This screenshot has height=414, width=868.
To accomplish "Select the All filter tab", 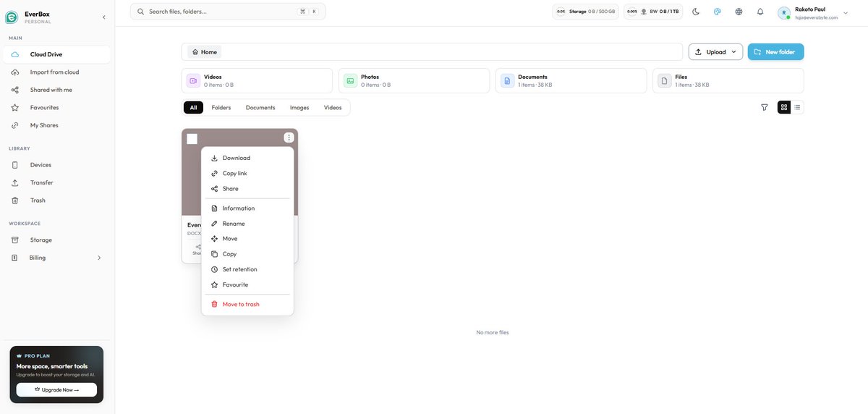I will pyautogui.click(x=193, y=108).
